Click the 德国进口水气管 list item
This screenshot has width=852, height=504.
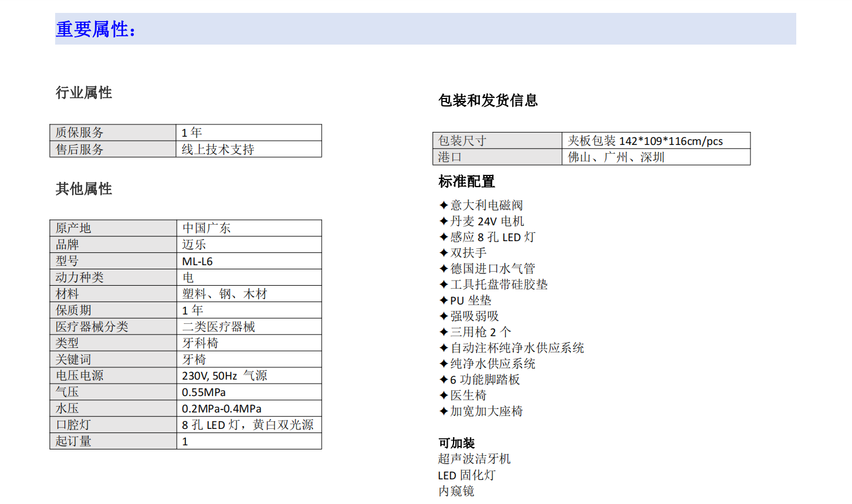(487, 269)
